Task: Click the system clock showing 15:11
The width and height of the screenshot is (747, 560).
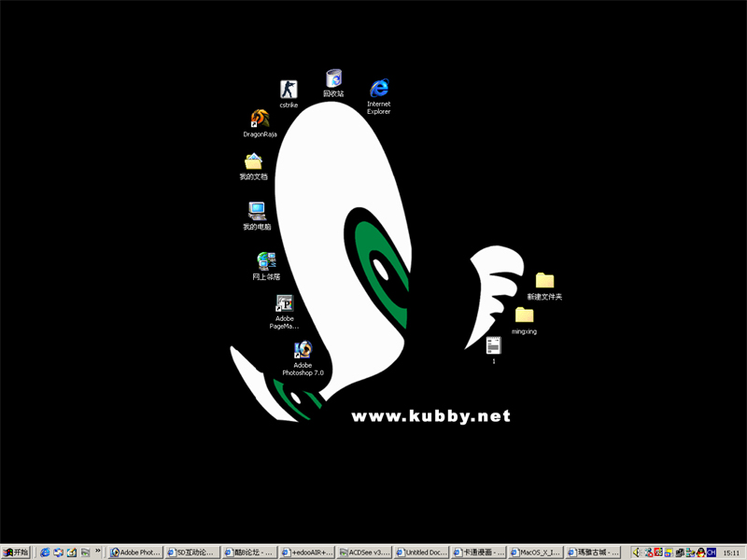Action: [x=731, y=553]
